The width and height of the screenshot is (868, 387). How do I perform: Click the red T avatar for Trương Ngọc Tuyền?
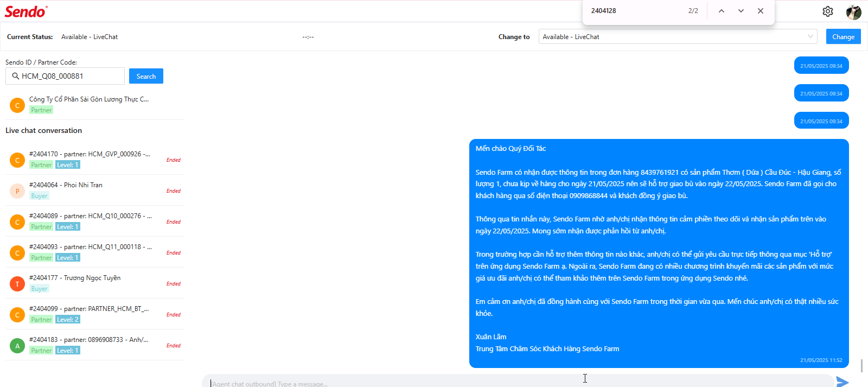click(x=17, y=284)
